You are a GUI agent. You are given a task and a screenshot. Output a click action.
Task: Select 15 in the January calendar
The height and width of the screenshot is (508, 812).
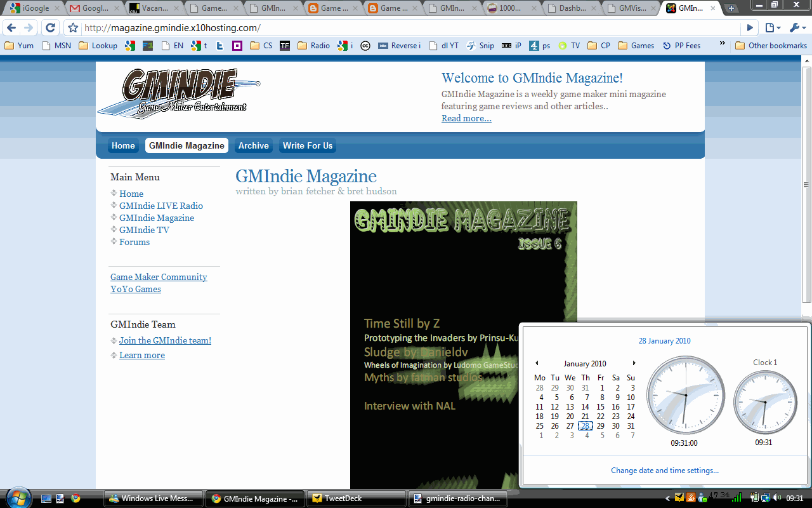point(600,407)
